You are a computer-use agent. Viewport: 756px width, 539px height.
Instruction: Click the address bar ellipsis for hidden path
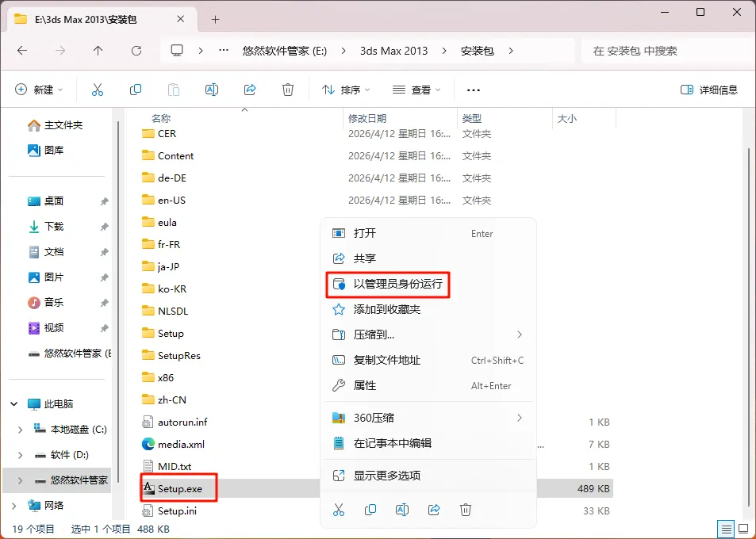click(223, 50)
